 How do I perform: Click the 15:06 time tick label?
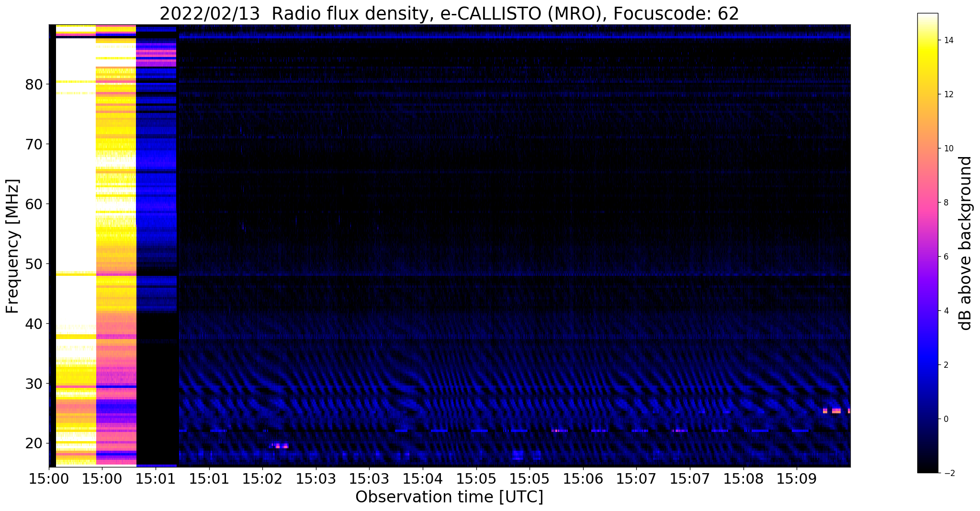583,478
